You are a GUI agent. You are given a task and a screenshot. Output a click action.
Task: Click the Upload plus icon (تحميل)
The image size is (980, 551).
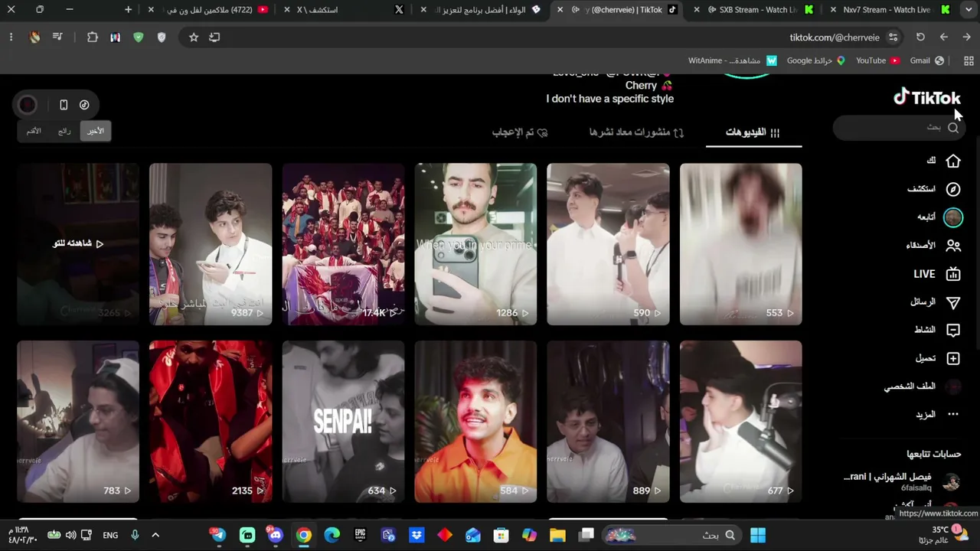point(953,358)
